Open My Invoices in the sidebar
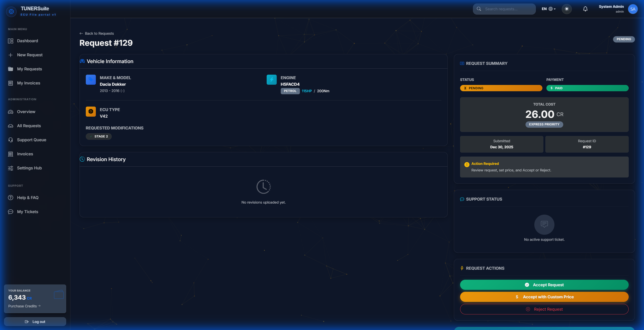 pyautogui.click(x=28, y=83)
